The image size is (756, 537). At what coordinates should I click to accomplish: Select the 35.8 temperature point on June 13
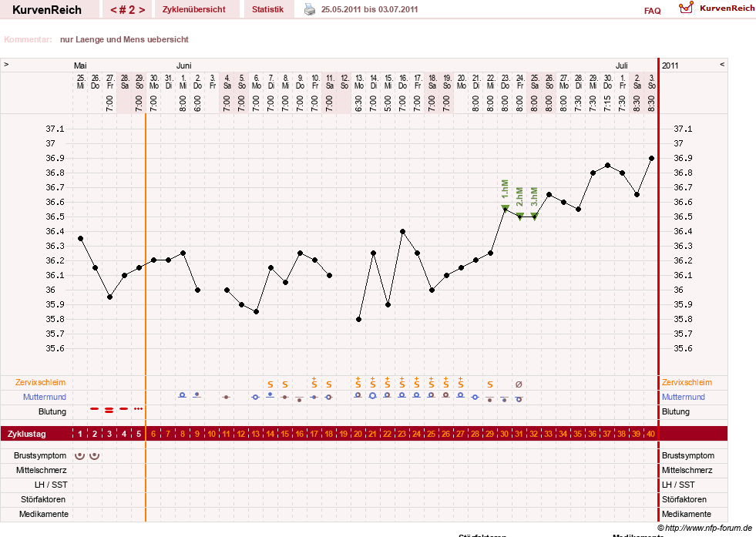[x=358, y=319]
